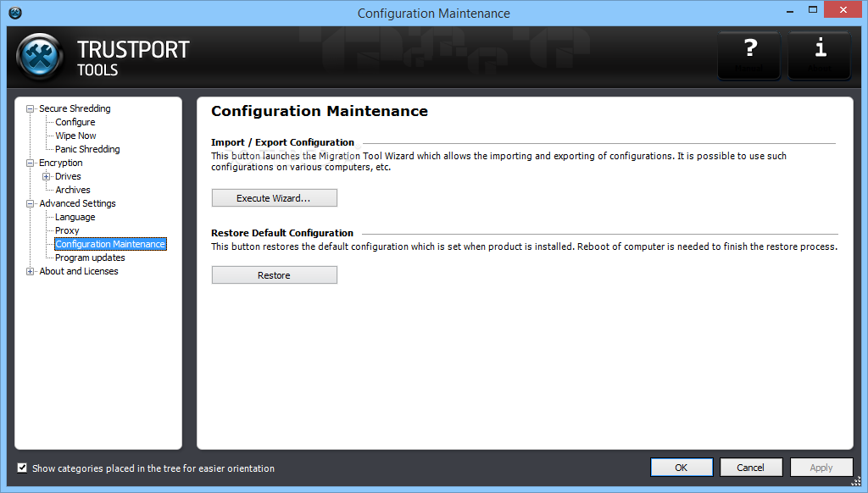868x493 pixels.
Task: Select Secure Shredding category label
Action: click(x=75, y=108)
